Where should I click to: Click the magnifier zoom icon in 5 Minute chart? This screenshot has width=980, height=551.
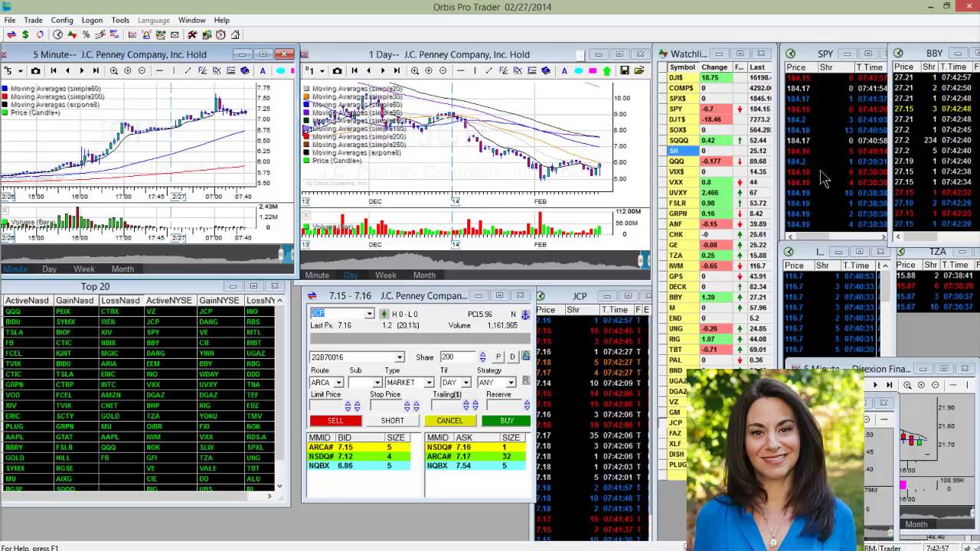[x=113, y=70]
